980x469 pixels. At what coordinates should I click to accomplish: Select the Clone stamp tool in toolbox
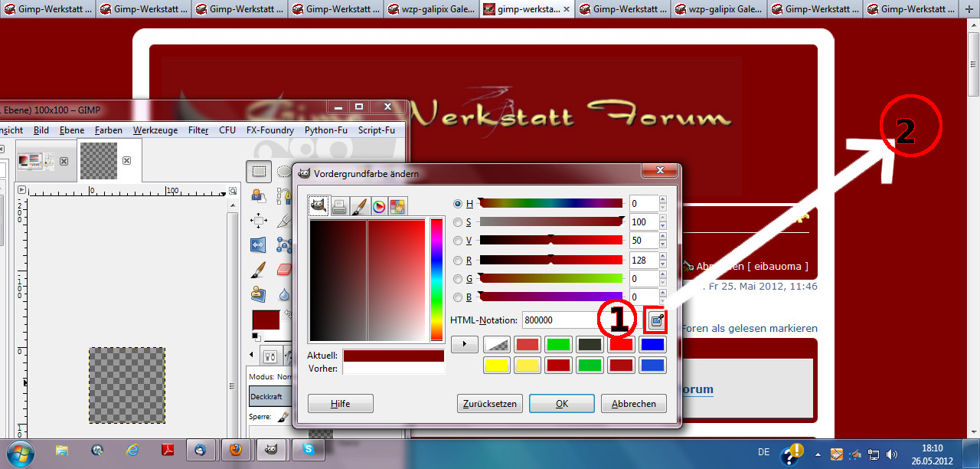click(x=260, y=294)
